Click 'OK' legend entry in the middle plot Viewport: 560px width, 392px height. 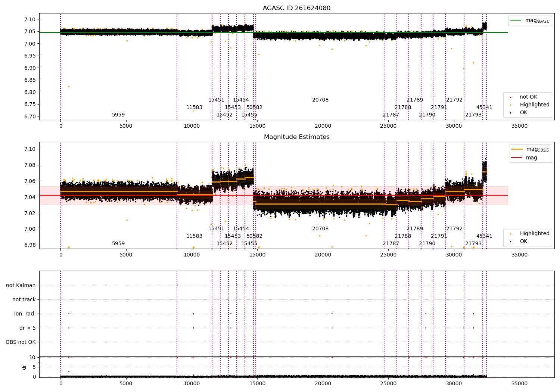tap(523, 242)
